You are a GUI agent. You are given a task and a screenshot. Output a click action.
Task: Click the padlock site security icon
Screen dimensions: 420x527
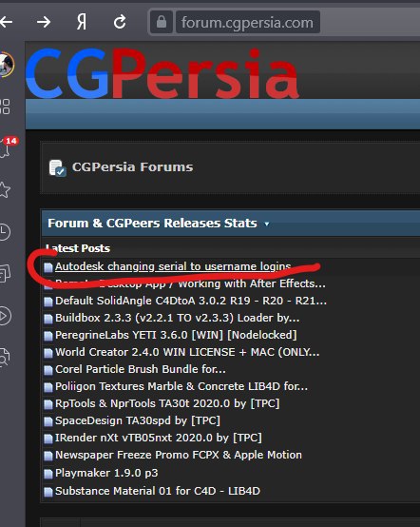pos(162,22)
